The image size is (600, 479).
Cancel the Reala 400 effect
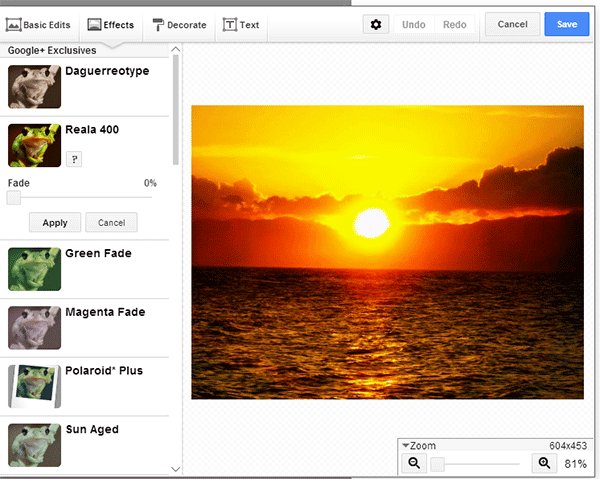coord(111,223)
